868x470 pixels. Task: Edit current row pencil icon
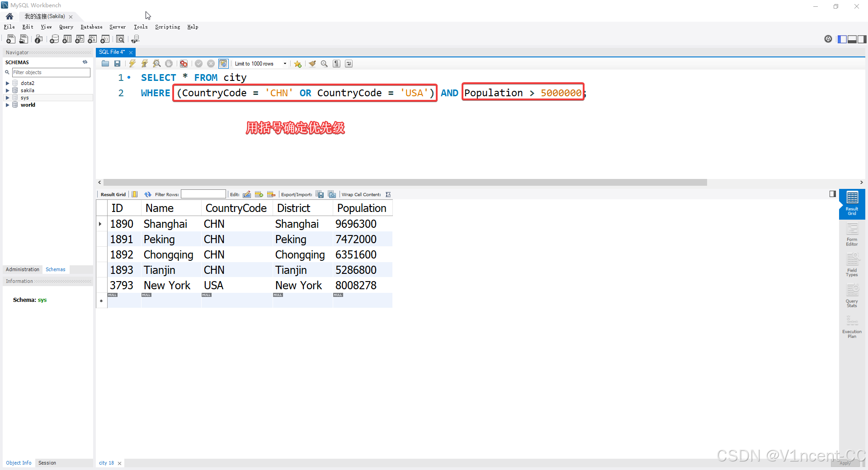click(x=247, y=194)
